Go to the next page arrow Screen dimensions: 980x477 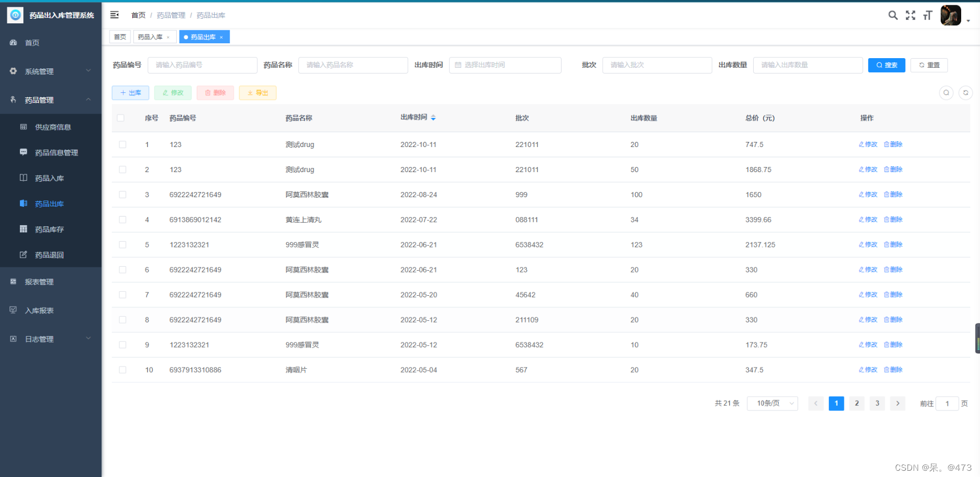pyautogui.click(x=898, y=403)
